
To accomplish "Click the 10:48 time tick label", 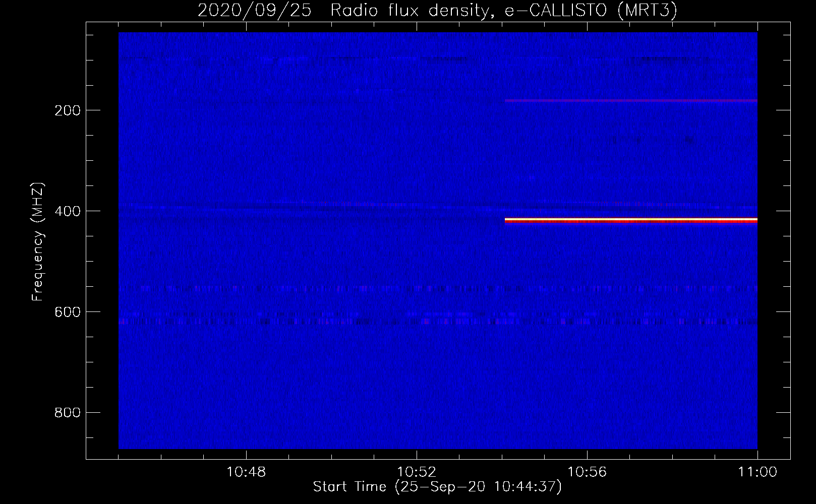I will coord(246,472).
